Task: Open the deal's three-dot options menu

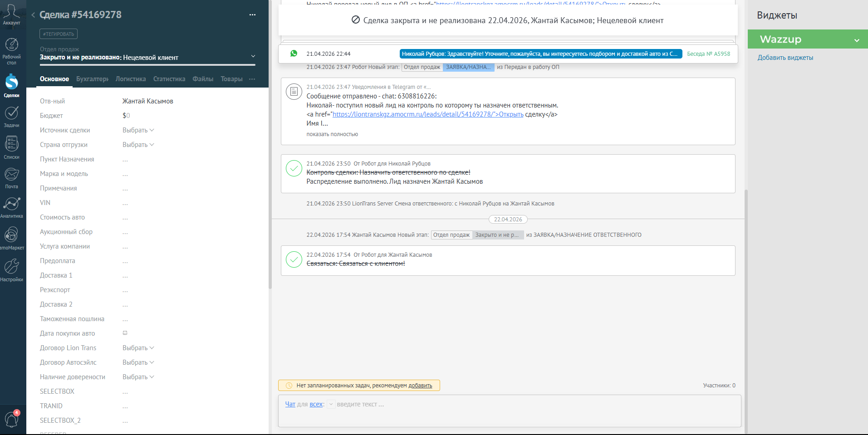Action: click(252, 15)
